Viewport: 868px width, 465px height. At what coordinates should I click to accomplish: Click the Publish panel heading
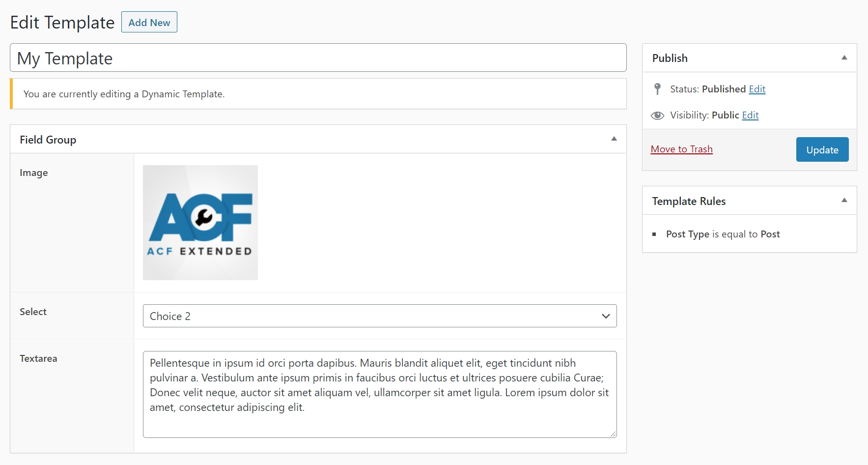coord(670,58)
